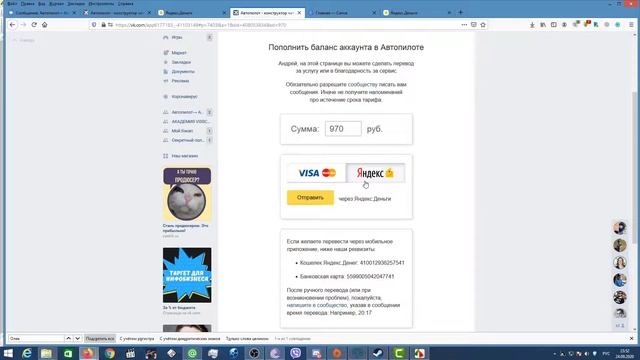Open a new browser tab
The width and height of the screenshot is (640, 360).
460,13
